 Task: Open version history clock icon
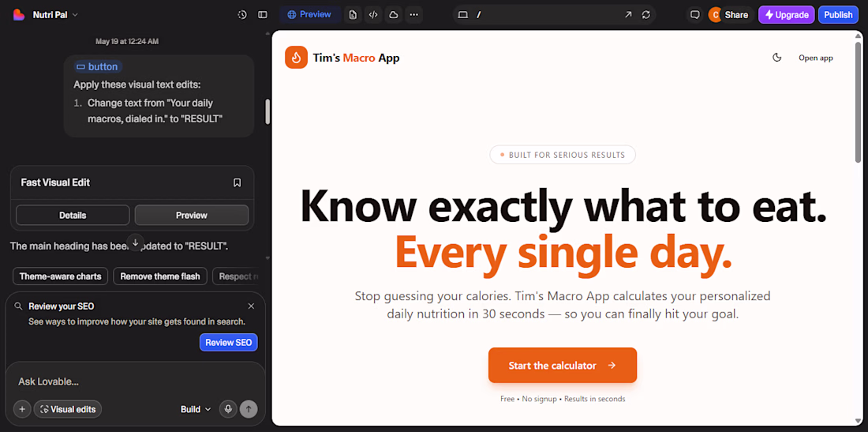pos(242,15)
